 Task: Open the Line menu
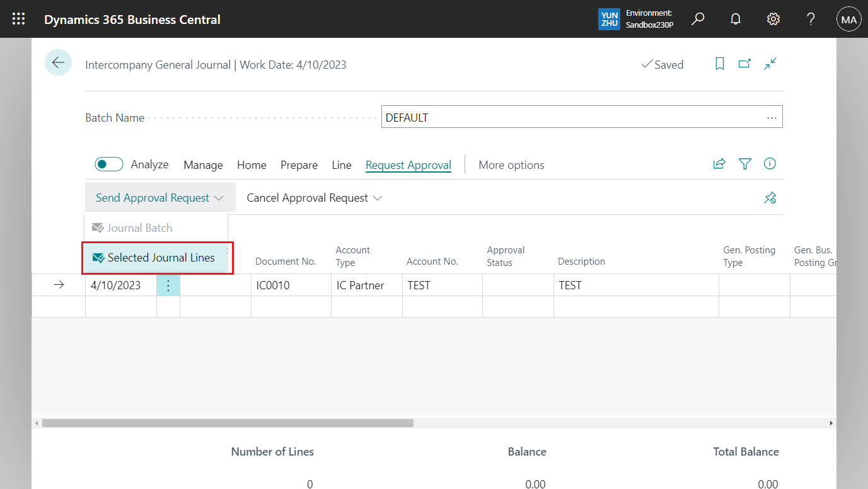(341, 164)
